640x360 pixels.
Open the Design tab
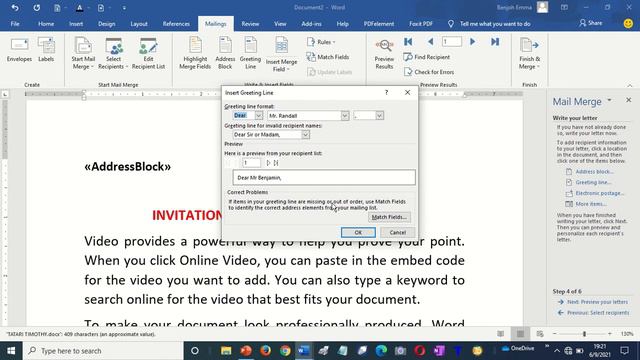[x=107, y=24]
